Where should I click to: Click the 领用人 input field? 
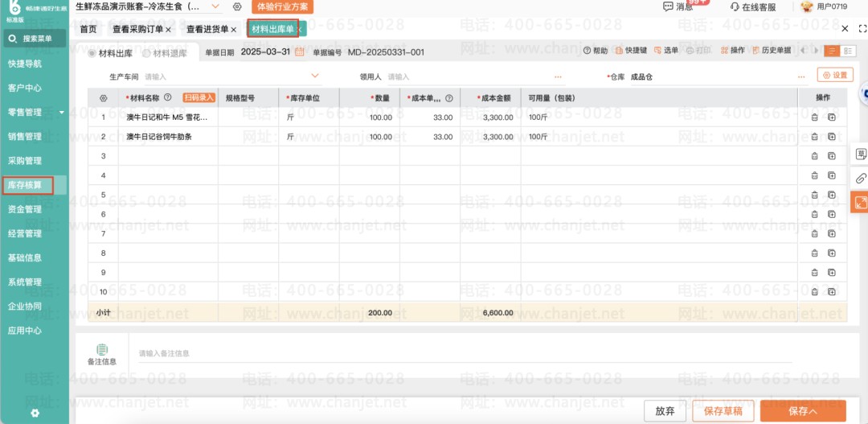tap(469, 77)
